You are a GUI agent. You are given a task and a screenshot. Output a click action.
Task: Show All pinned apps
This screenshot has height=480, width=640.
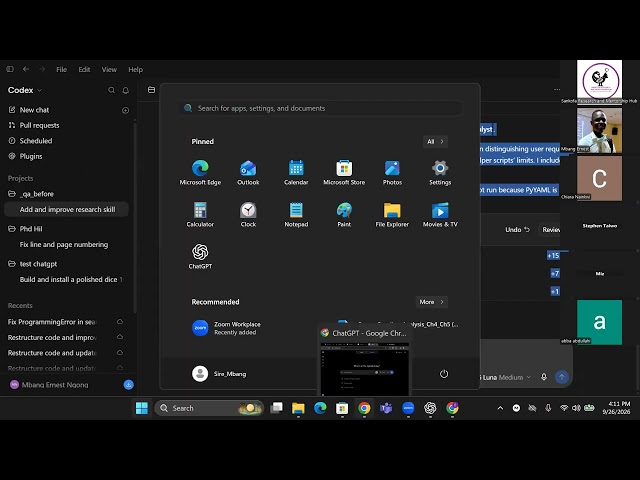tap(435, 142)
